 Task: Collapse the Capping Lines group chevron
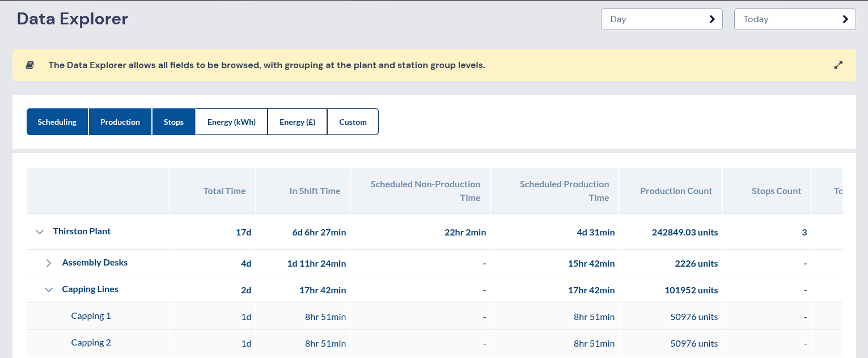coord(49,290)
